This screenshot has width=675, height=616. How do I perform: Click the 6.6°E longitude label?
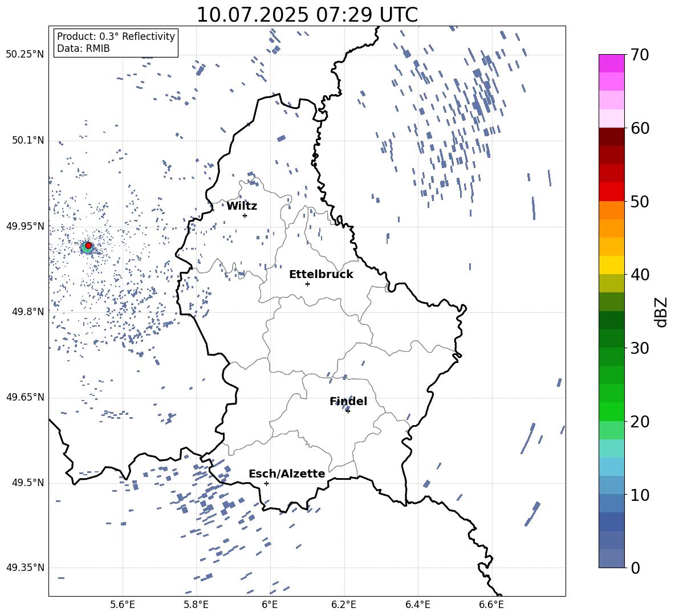click(x=491, y=605)
